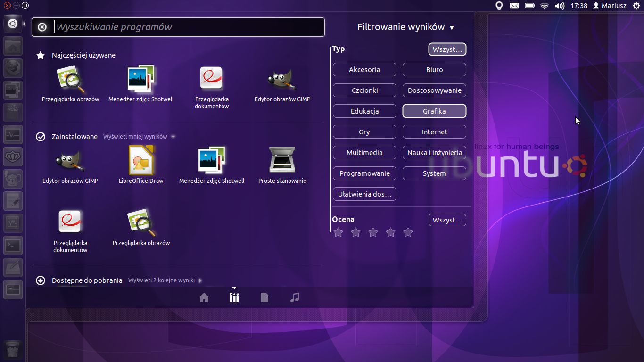Image resolution: width=644 pixels, height=362 pixels.
Task: Toggle the Multimedia filter
Action: click(x=364, y=153)
